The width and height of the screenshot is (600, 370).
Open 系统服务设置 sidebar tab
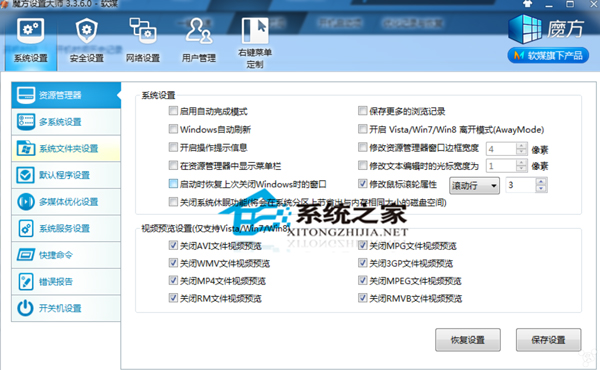click(66, 228)
